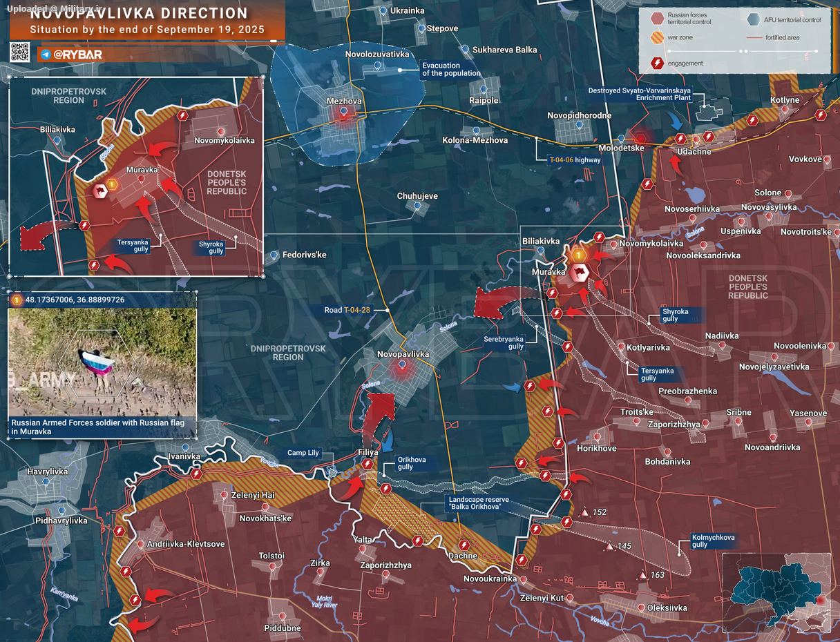Select the Road T-04-28 label
Image resolution: width=840 pixels, height=642 pixels.
(347, 310)
